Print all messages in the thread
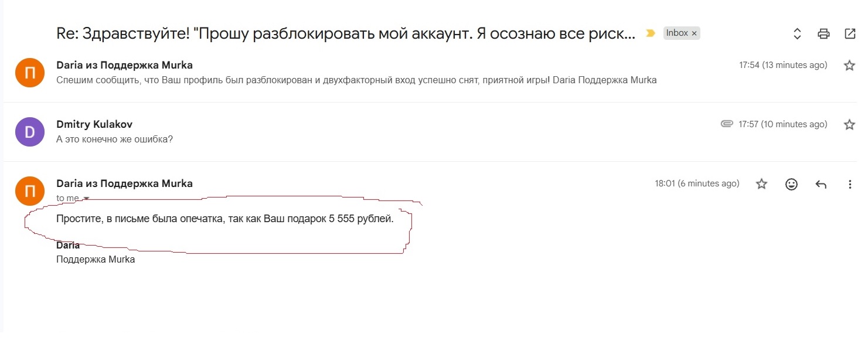Image resolution: width=868 pixels, height=347 pixels. (x=823, y=34)
